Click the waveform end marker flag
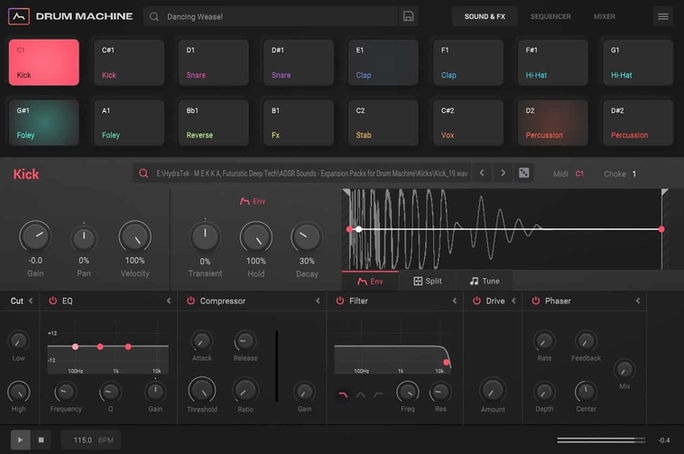The image size is (684, 454). tap(664, 192)
